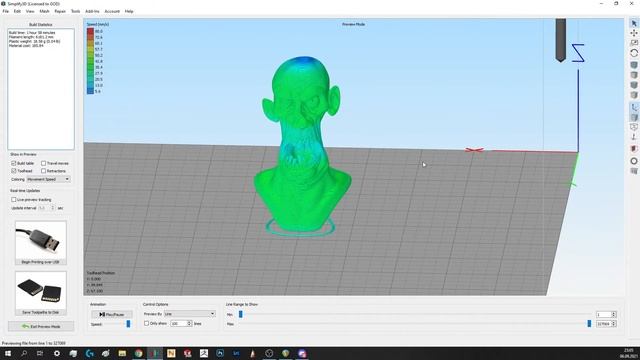Open the View menu
Image resolution: width=640 pixels, height=360 pixels.
(x=30, y=11)
